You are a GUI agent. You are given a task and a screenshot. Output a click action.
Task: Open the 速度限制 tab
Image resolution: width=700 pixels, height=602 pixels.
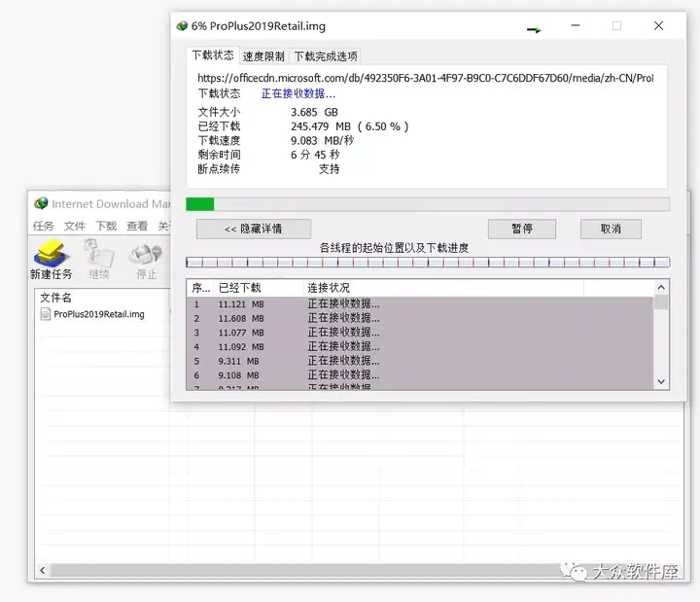(x=263, y=56)
